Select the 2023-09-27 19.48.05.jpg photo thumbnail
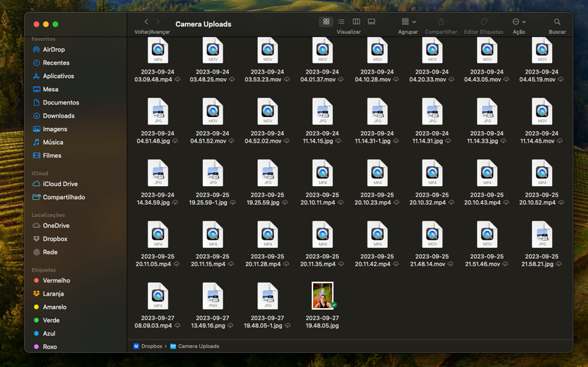This screenshot has height=367, width=588. click(x=322, y=295)
